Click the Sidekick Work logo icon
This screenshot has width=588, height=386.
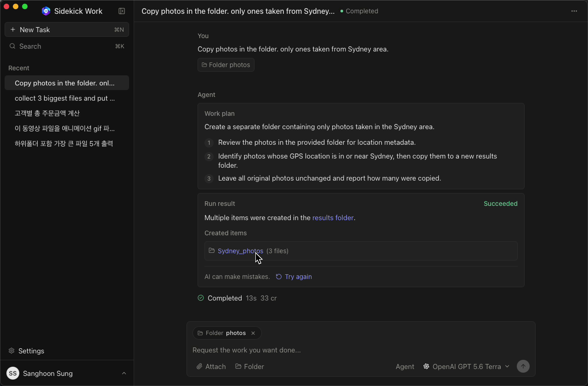[x=46, y=11]
